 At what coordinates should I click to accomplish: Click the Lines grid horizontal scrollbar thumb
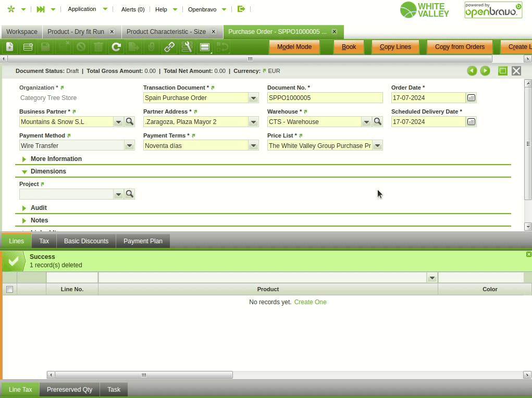pos(144,375)
